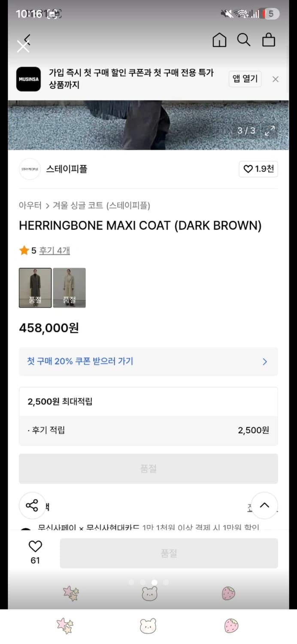Viewport: 297px width, 644px height.
Task: Open the home screen via home icon
Action: [x=219, y=40]
